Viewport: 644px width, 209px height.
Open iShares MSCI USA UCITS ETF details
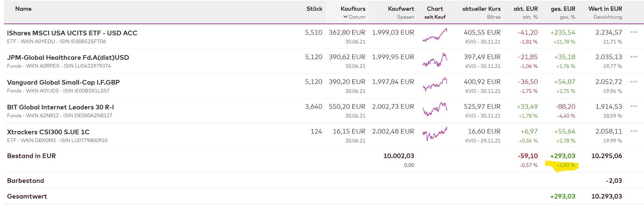pyautogui.click(x=72, y=33)
